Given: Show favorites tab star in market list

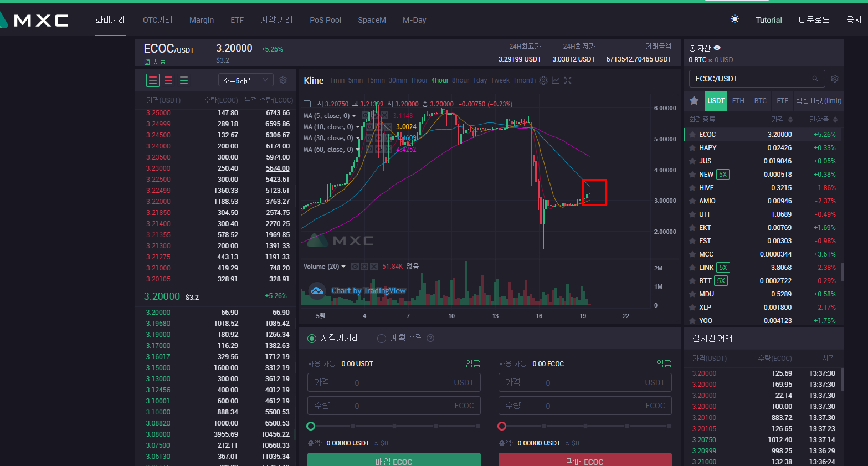Looking at the screenshot, I should pyautogui.click(x=694, y=100).
